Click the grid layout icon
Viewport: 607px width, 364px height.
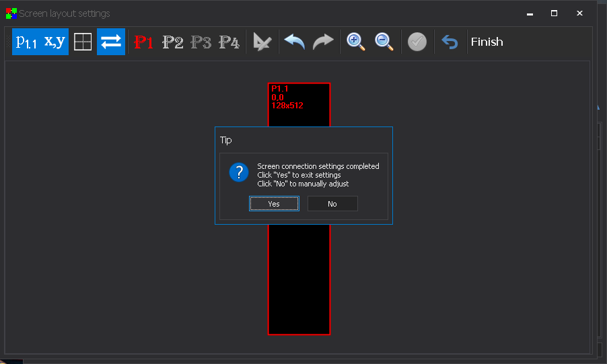tap(83, 42)
